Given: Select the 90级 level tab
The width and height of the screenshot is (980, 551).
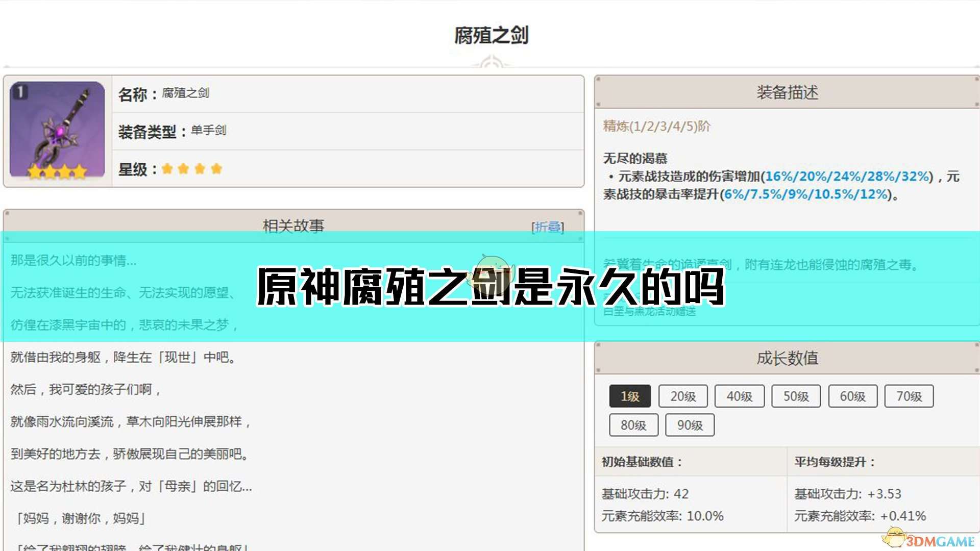Looking at the screenshot, I should tap(690, 425).
